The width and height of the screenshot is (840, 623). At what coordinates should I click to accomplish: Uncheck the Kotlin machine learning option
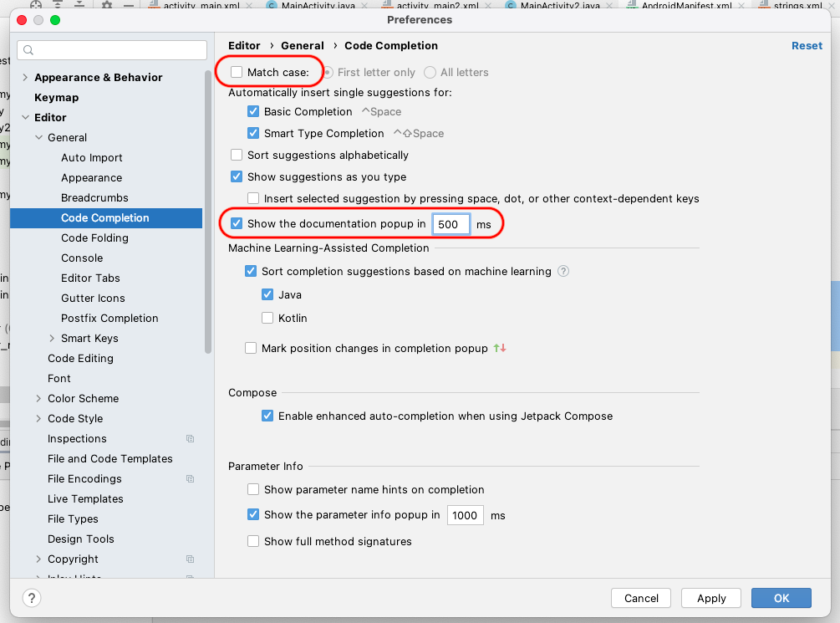point(267,318)
